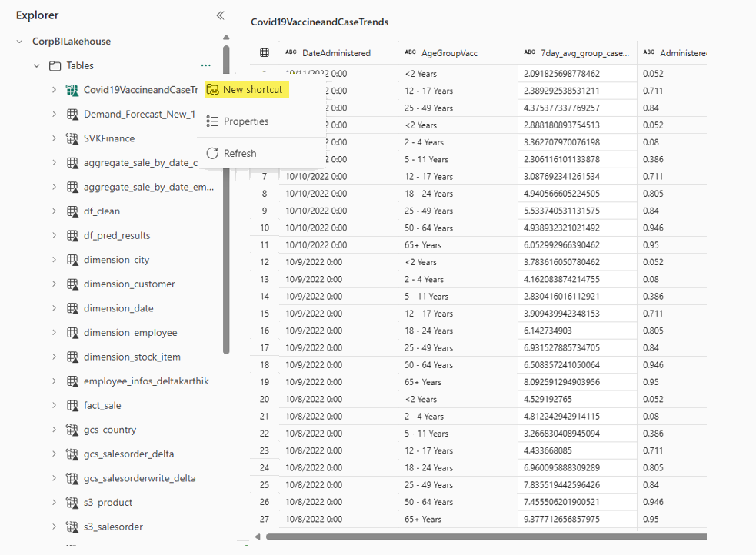Click the fact_sale table icon
The width and height of the screenshot is (756, 555).
72,405
